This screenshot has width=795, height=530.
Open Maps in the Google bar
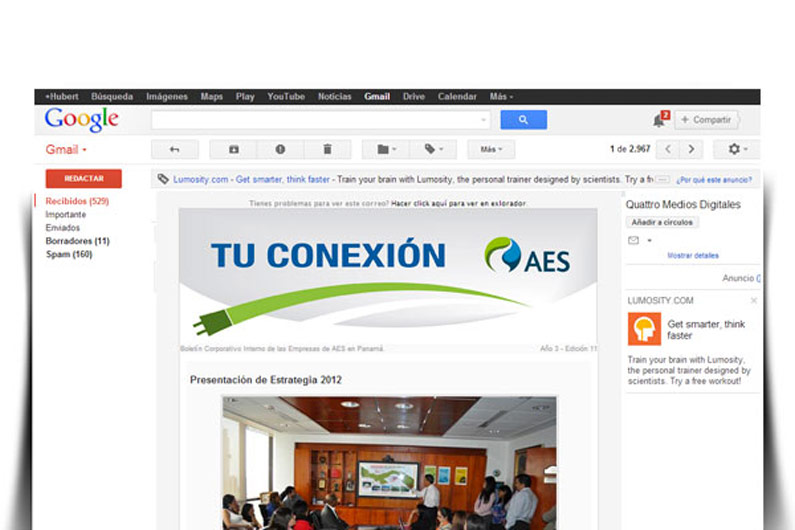(211, 96)
